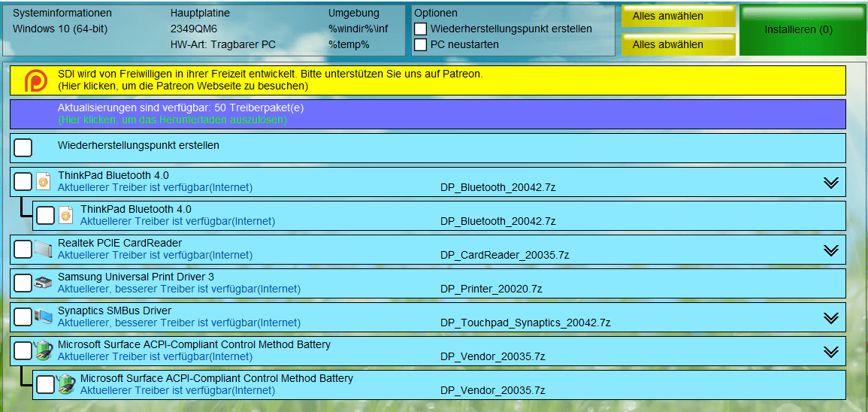Viewport: 868px width, 412px height.
Task: Select checkbox of indented Microsoft Surface ACPI Battery row
Action: (45, 384)
